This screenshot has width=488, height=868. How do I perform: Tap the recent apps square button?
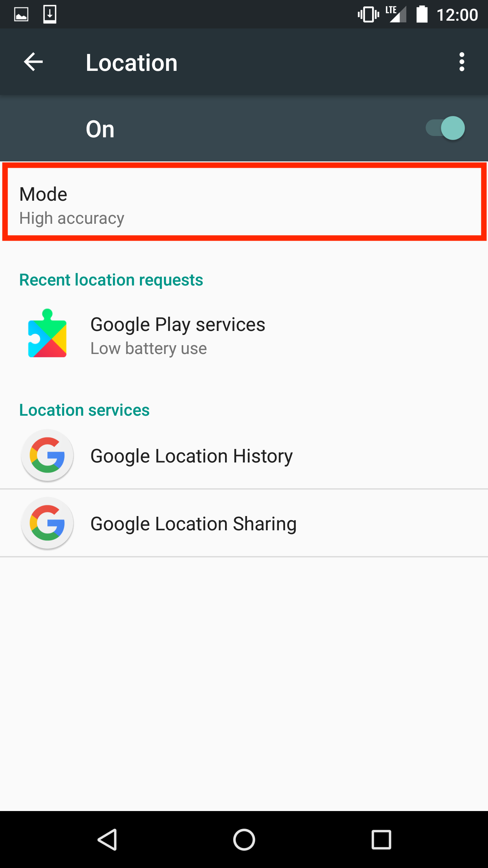pyautogui.click(x=381, y=840)
